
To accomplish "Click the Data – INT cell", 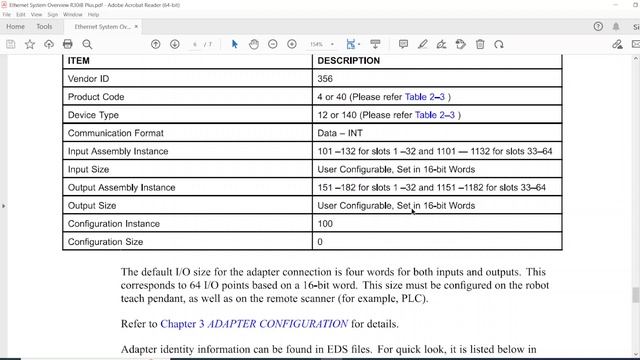I will click(x=437, y=133).
